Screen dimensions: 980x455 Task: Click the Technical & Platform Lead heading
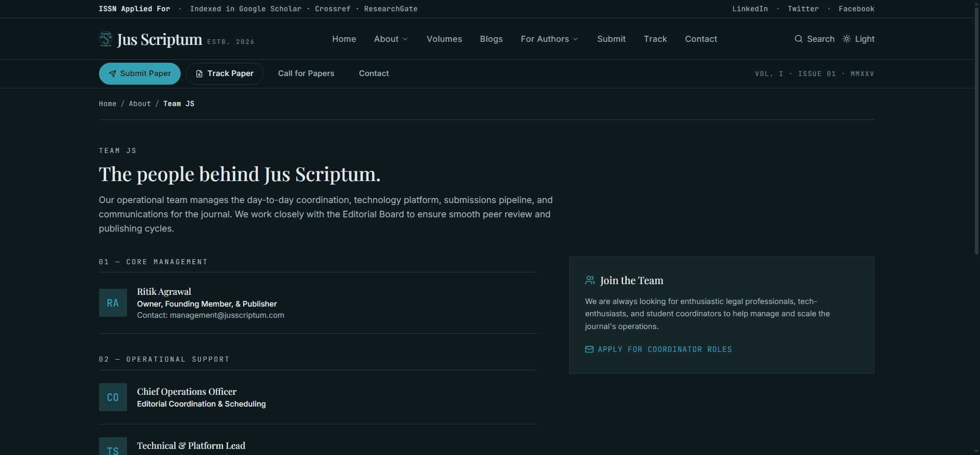coord(191,446)
